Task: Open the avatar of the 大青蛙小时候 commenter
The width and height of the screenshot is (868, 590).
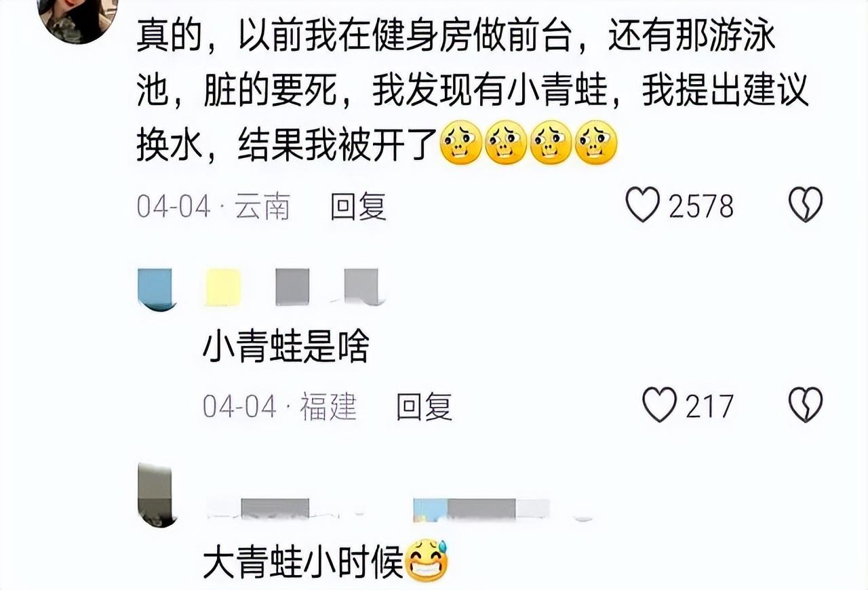Action: [x=157, y=496]
